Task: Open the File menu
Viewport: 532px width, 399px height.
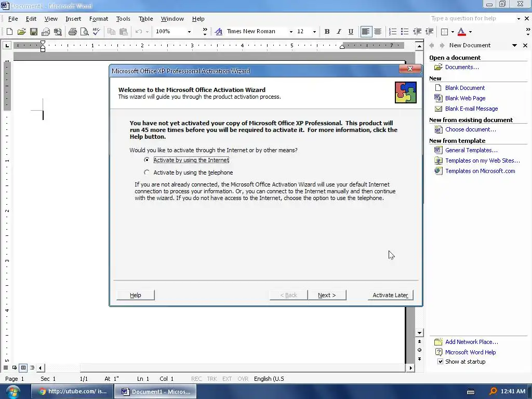Action: click(x=13, y=19)
